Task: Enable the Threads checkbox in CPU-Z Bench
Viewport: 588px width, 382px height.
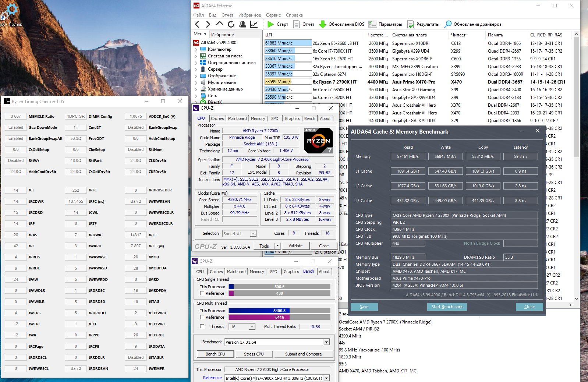Action: 202,326
